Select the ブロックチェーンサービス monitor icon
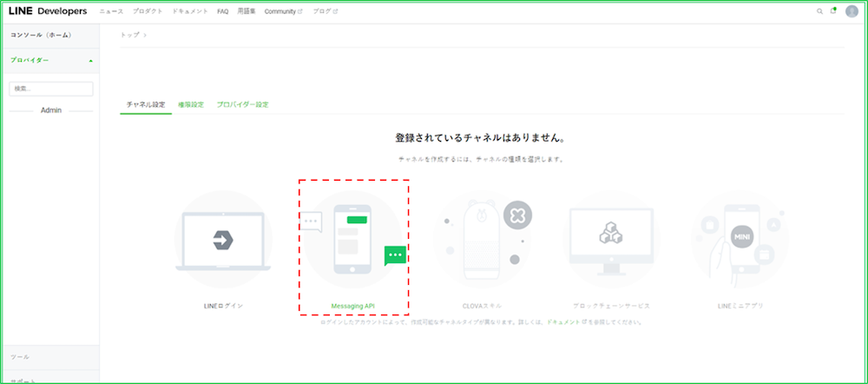 click(x=611, y=240)
